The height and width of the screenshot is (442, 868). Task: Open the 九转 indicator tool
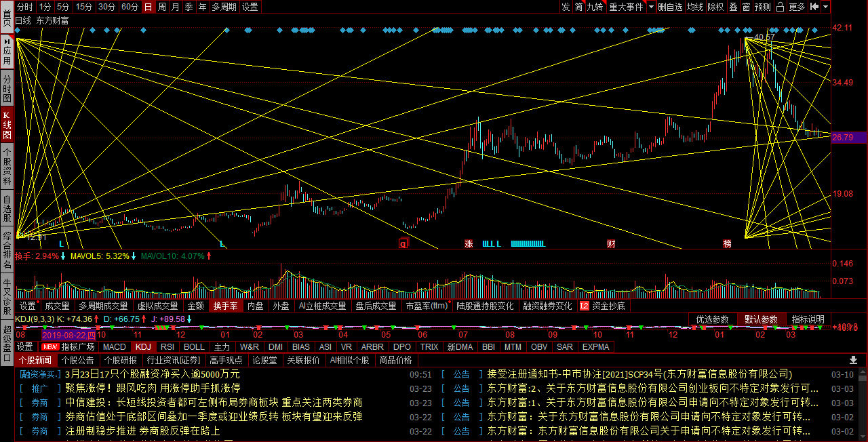click(595, 7)
